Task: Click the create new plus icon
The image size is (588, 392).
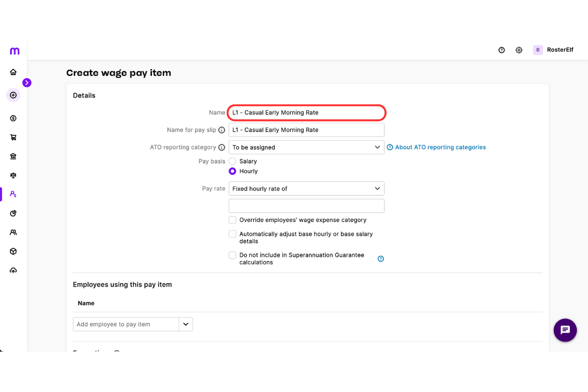Action: click(x=13, y=95)
